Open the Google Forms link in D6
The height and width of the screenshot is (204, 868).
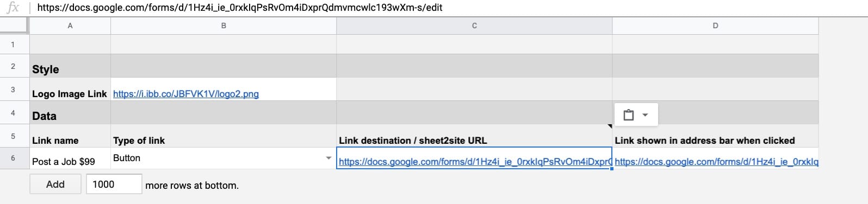[x=716, y=162]
